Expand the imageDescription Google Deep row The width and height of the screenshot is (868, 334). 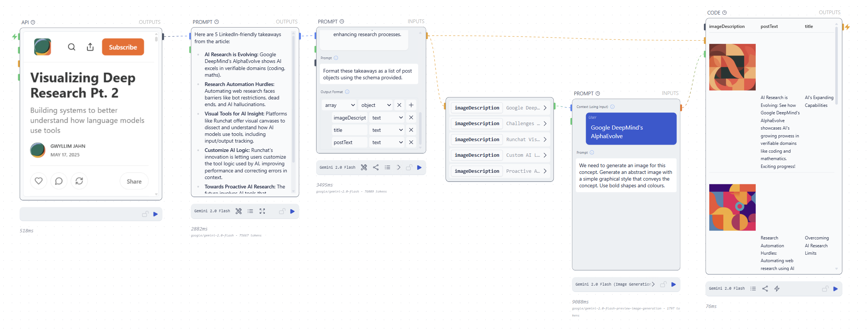point(545,108)
